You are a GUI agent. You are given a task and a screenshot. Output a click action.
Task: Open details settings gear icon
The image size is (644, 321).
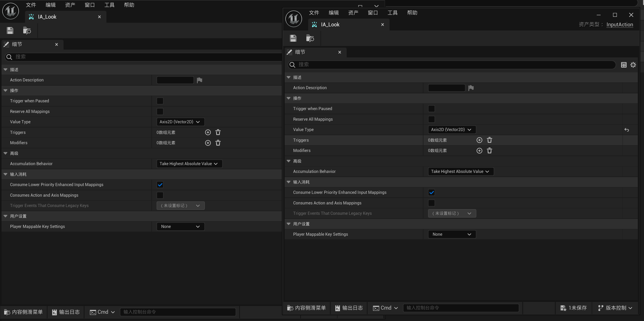pos(633,65)
